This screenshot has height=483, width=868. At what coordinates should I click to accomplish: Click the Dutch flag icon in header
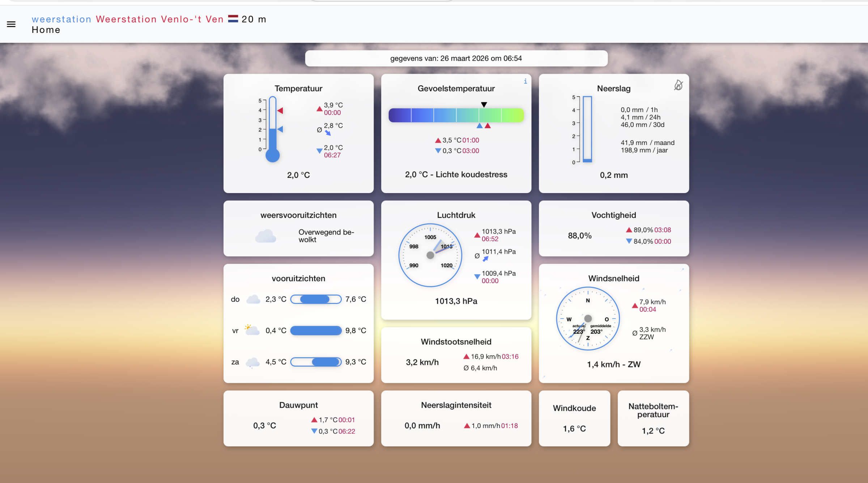tap(233, 19)
